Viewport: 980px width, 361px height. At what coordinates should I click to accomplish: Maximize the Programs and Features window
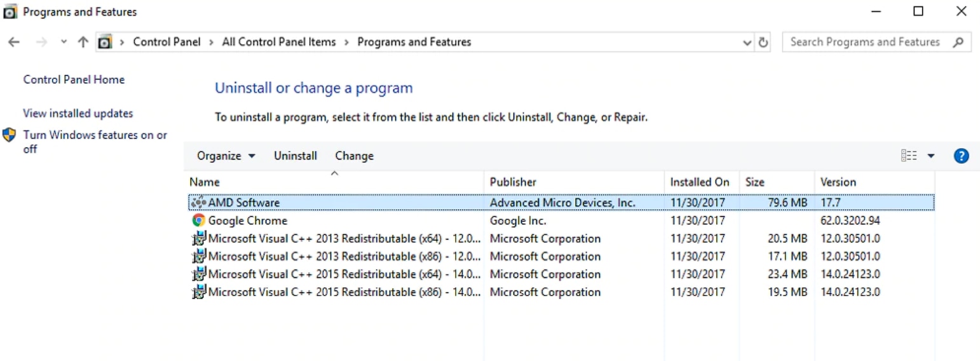[918, 11]
